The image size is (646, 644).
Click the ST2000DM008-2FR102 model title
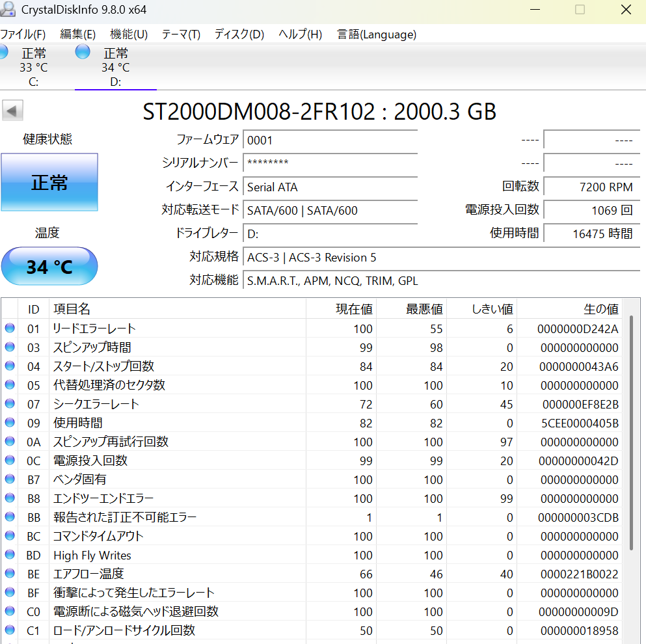tap(319, 111)
